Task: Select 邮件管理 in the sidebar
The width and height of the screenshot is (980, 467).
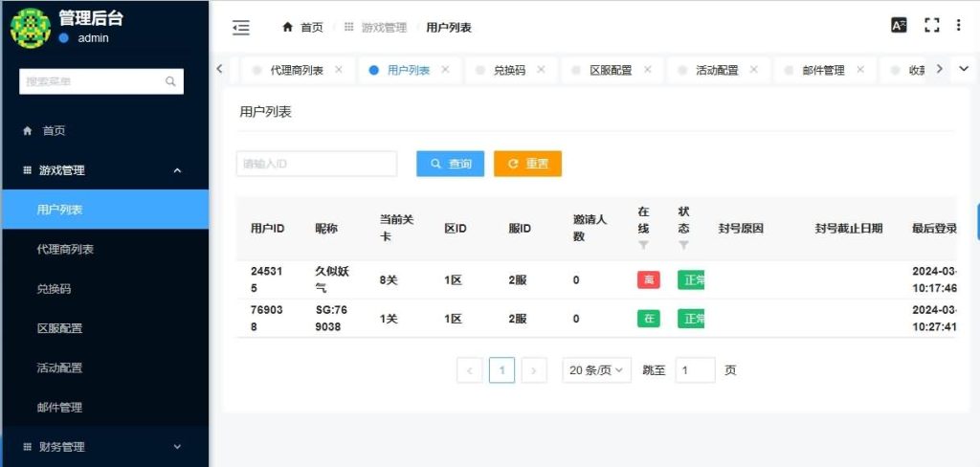Action: [105, 407]
